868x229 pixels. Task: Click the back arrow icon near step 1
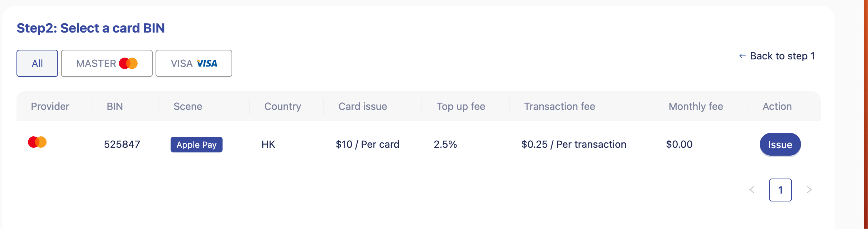click(x=742, y=56)
